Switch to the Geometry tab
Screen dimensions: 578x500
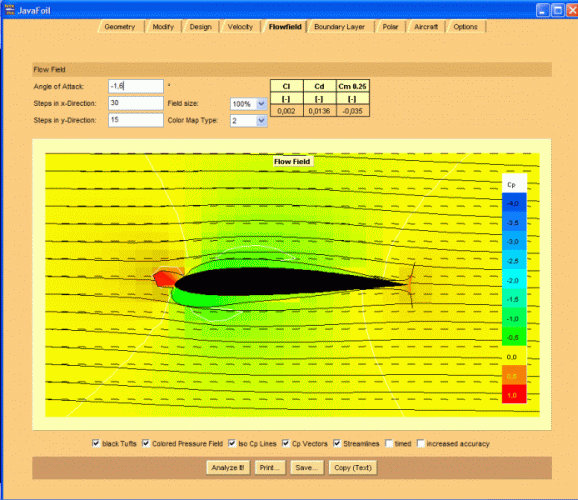120,27
